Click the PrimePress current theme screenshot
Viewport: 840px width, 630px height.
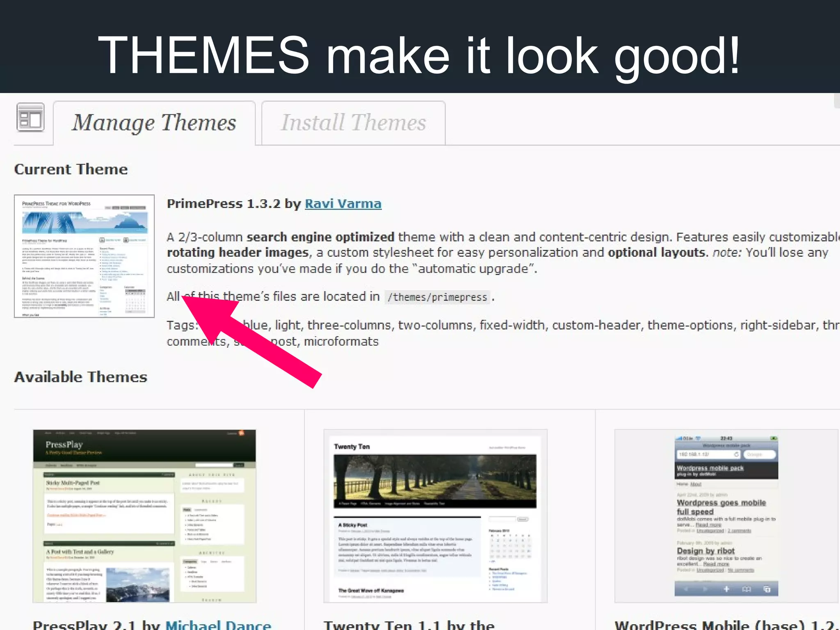click(x=84, y=256)
